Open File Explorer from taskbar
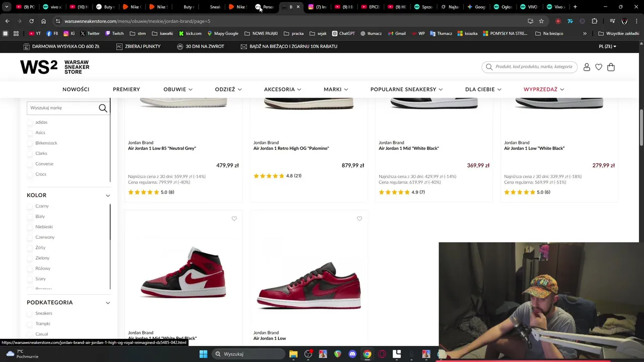Image resolution: width=644 pixels, height=362 pixels. click(293, 354)
